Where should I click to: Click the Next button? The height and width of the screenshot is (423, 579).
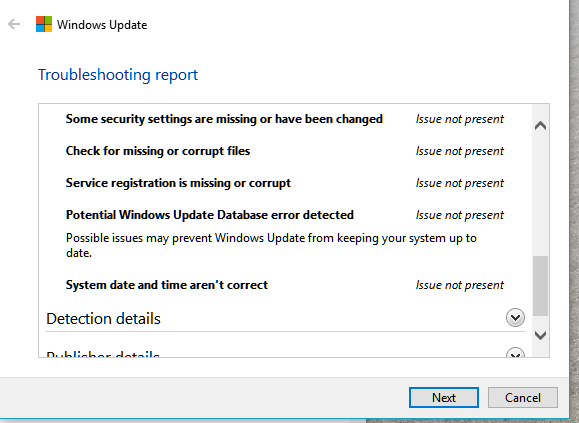tap(444, 398)
